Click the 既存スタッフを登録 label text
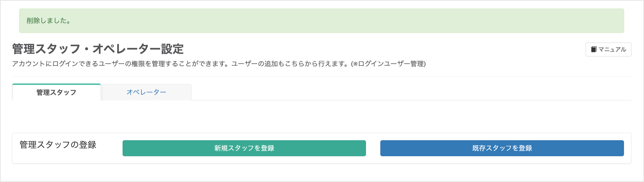 pyautogui.click(x=502, y=148)
